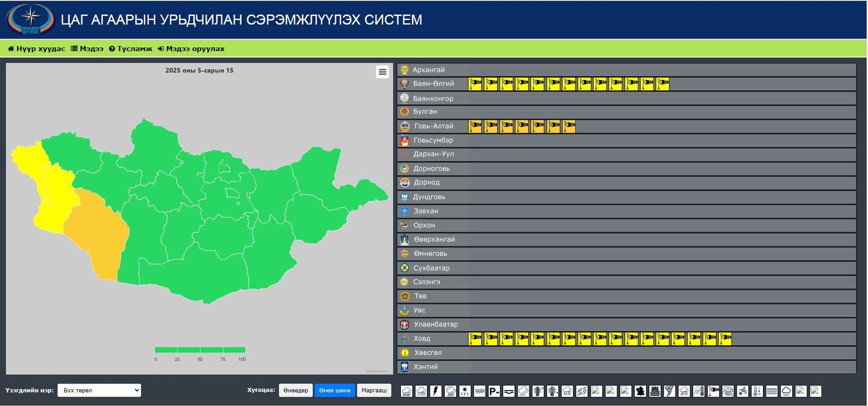Click the sun heat hazard icon
The height and width of the screenshot is (406, 868).
point(465,391)
